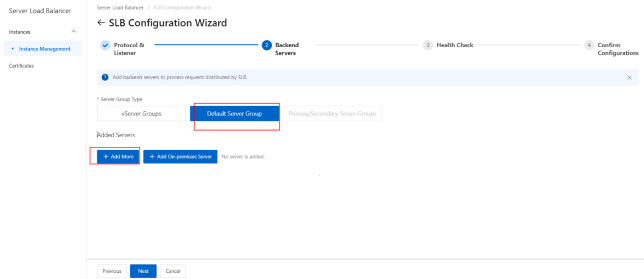Collapse the Instances sidebar section
644x279 pixels.
(74, 32)
